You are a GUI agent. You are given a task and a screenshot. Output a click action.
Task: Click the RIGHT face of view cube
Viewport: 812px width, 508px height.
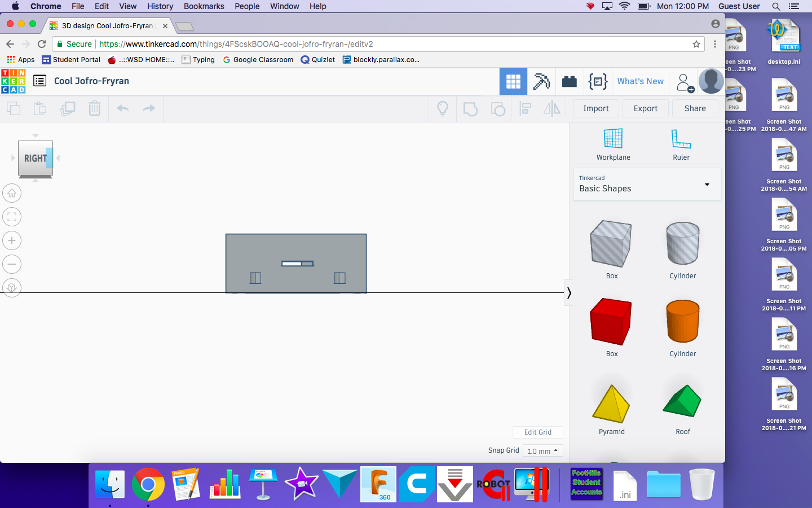36,159
